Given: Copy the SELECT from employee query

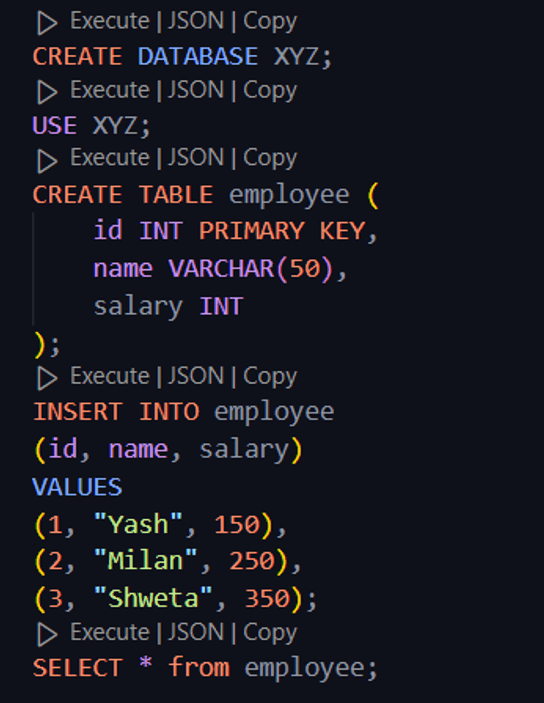Looking at the screenshot, I should pyautogui.click(x=270, y=633).
